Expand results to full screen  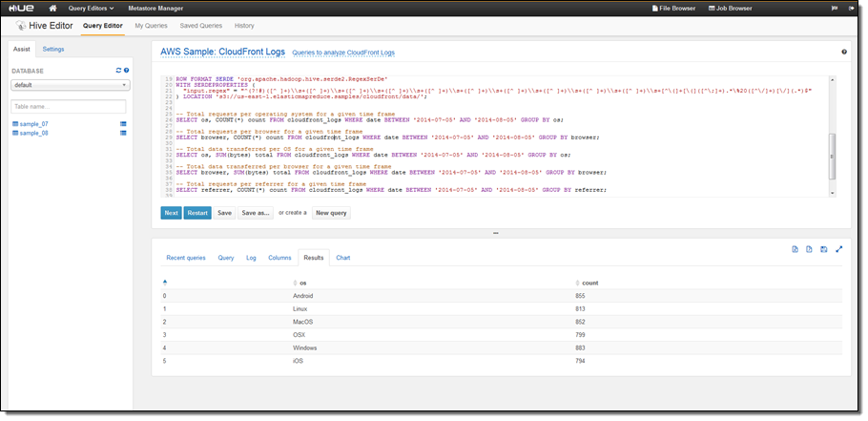click(838, 249)
